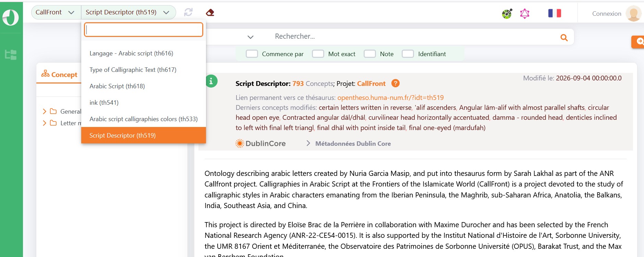Open the thesaurus tree sidebar icon
Screen dimensions: 644x257
pyautogui.click(x=11, y=55)
